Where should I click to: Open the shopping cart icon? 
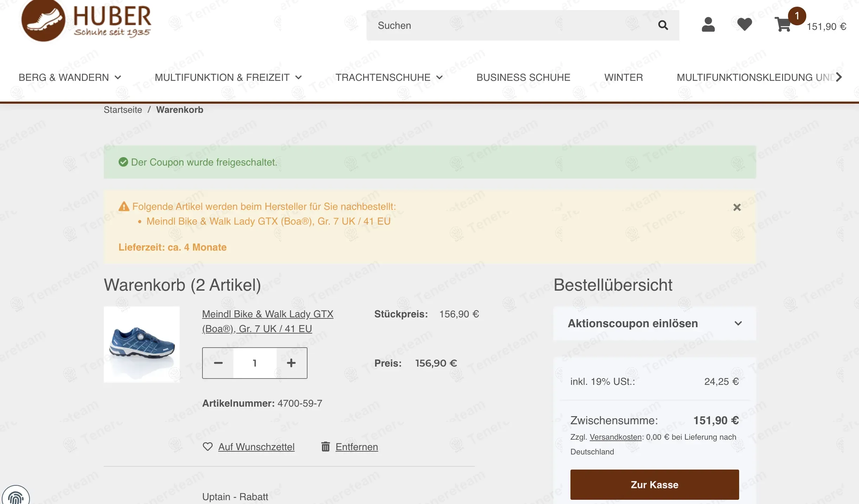(783, 25)
